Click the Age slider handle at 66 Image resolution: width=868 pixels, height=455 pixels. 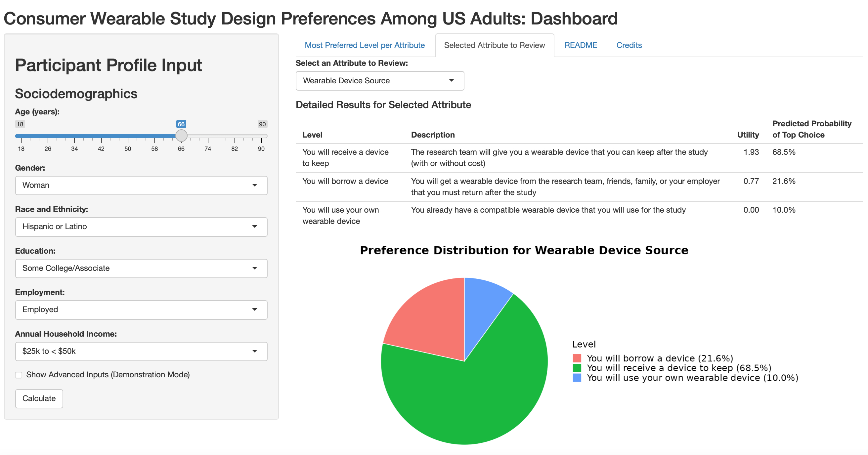pos(181,136)
